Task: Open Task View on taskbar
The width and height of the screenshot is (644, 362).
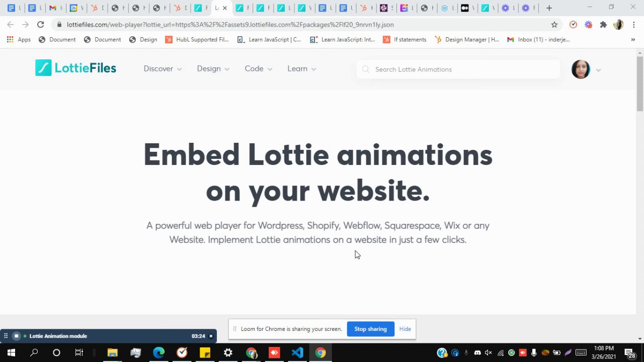Action: 79,352
